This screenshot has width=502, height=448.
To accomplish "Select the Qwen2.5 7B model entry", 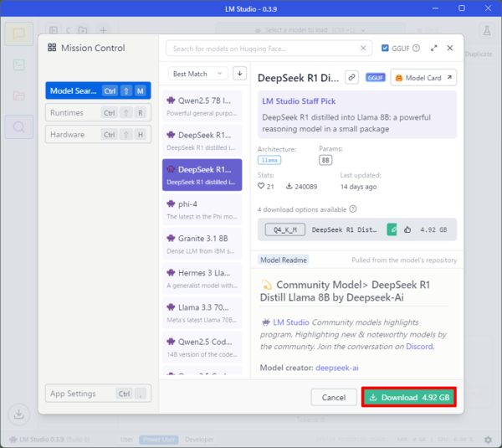I will point(202,106).
